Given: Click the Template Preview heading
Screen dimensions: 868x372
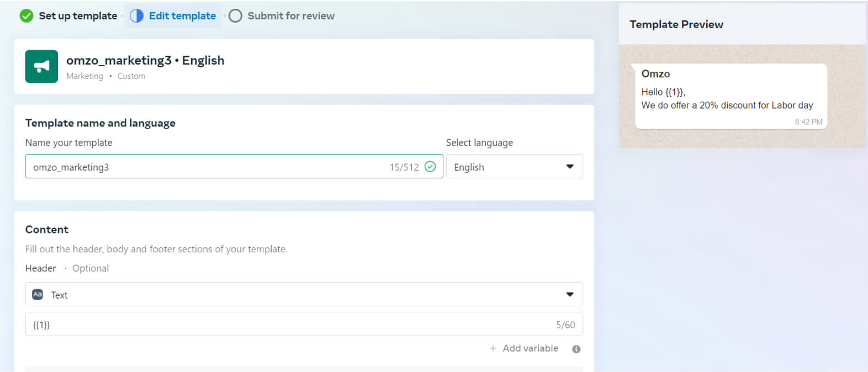Looking at the screenshot, I should [676, 24].
